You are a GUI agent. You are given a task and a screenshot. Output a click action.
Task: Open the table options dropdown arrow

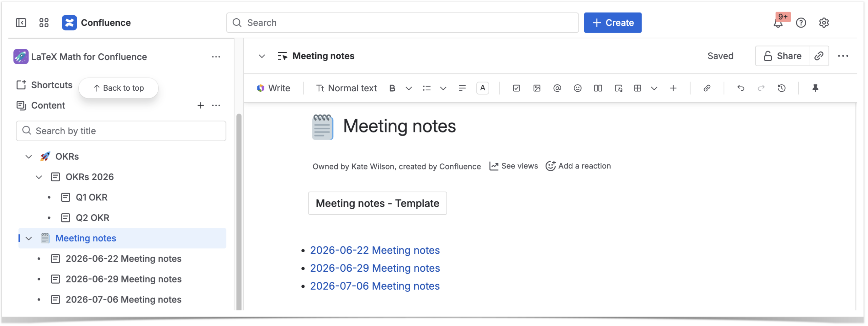(x=654, y=88)
